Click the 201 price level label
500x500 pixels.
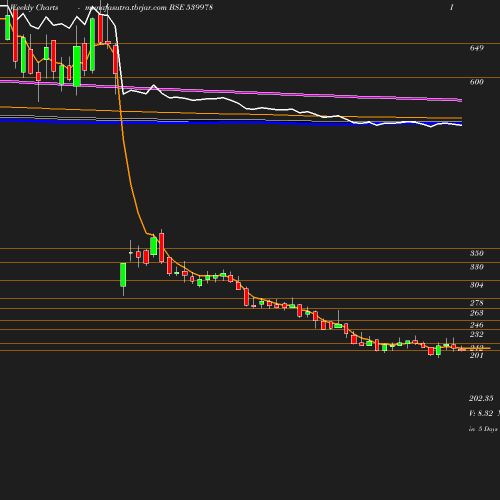[x=477, y=356]
